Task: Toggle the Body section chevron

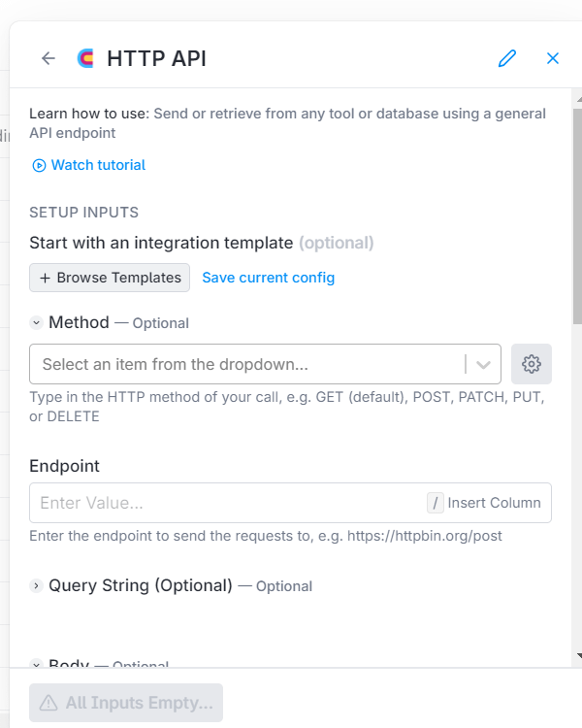Action: [36, 665]
